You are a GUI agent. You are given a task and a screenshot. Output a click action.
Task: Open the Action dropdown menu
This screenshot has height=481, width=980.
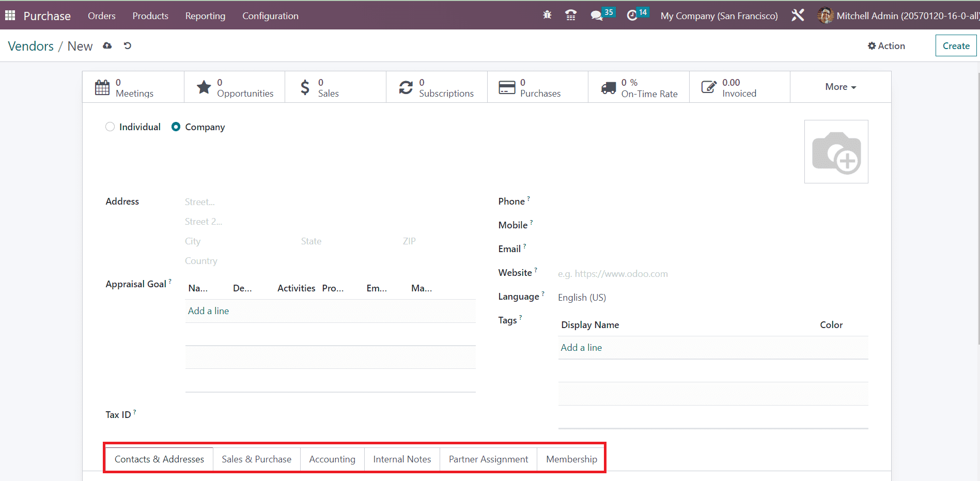coord(886,46)
